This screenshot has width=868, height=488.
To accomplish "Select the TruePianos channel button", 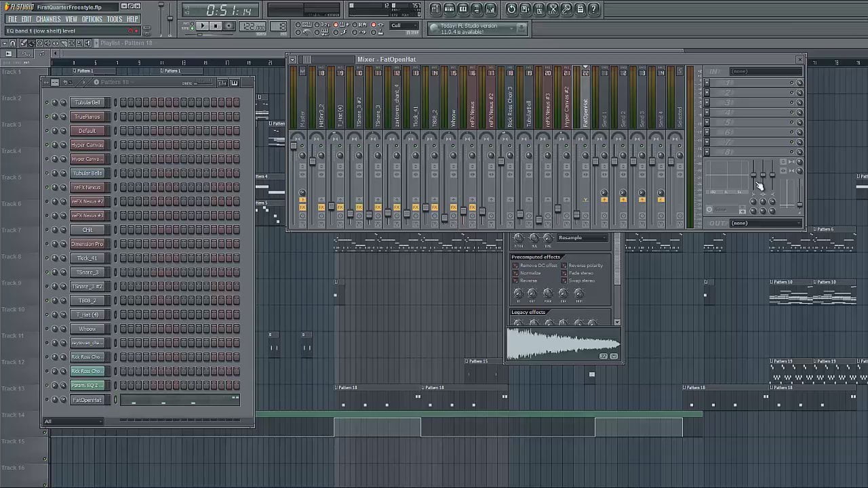I will pos(87,117).
